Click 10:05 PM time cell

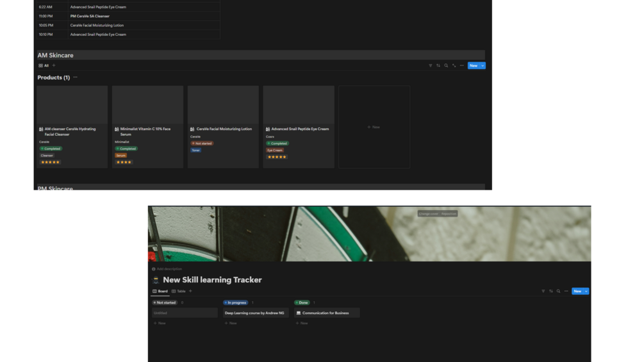[x=45, y=26]
